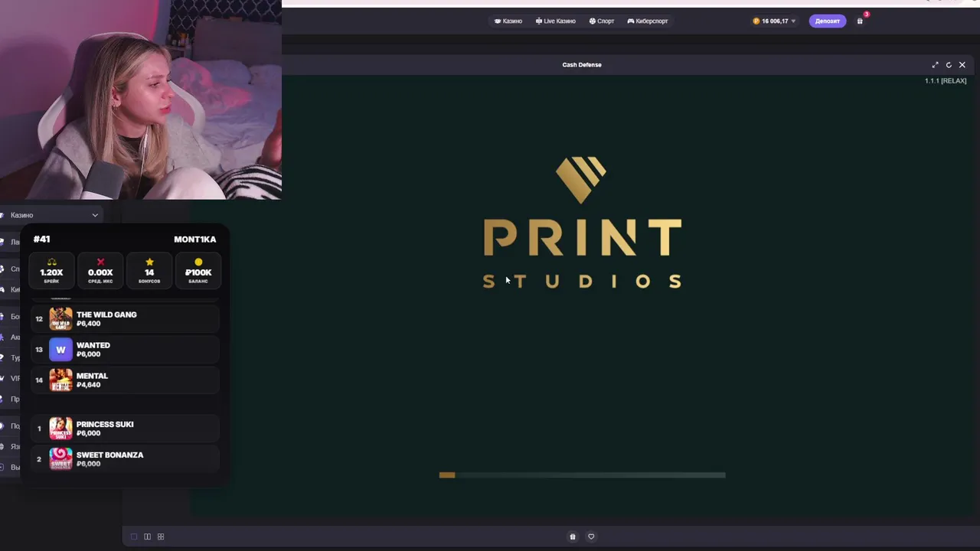Open the gift box notifications icon

(860, 21)
